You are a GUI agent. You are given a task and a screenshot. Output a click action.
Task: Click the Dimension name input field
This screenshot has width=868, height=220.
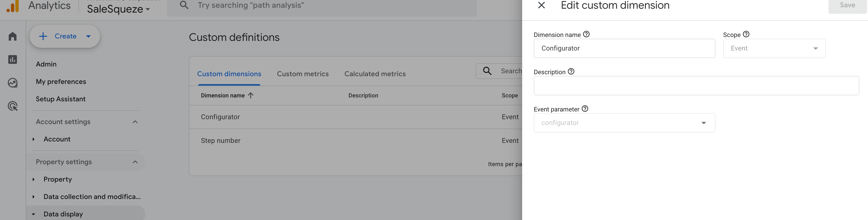624,48
